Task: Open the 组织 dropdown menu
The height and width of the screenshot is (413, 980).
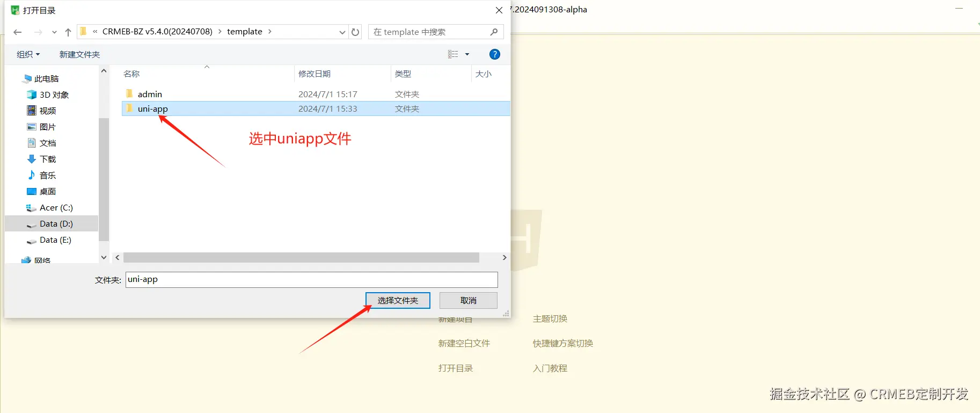Action: click(x=28, y=54)
